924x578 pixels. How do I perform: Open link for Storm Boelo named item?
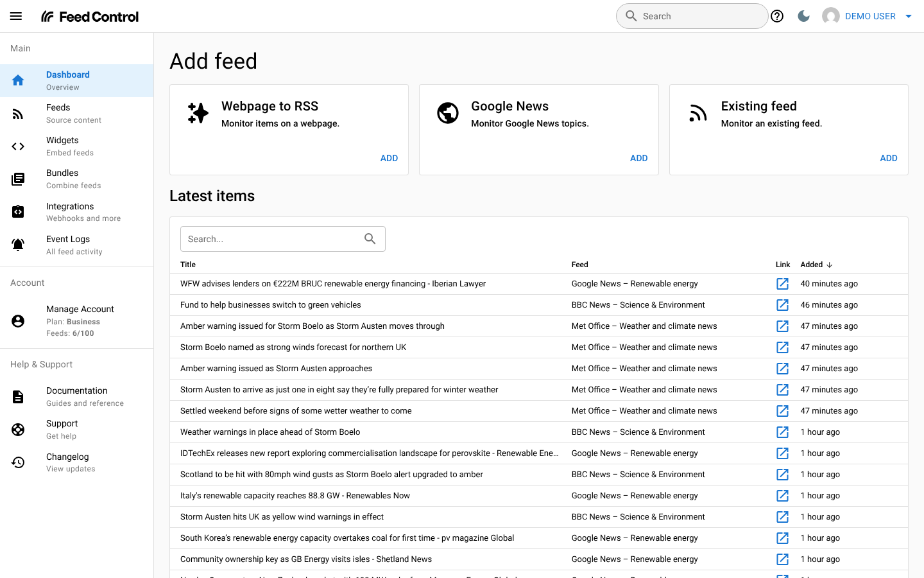783,347
